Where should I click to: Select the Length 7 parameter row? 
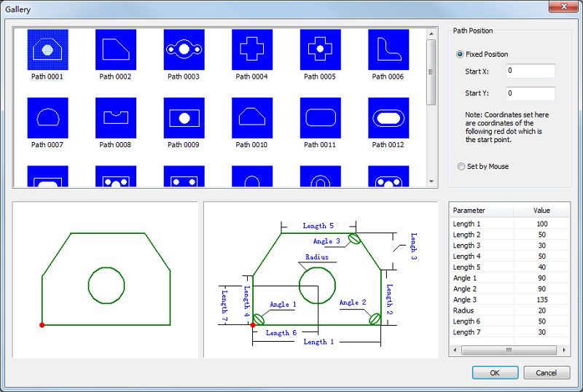point(509,332)
